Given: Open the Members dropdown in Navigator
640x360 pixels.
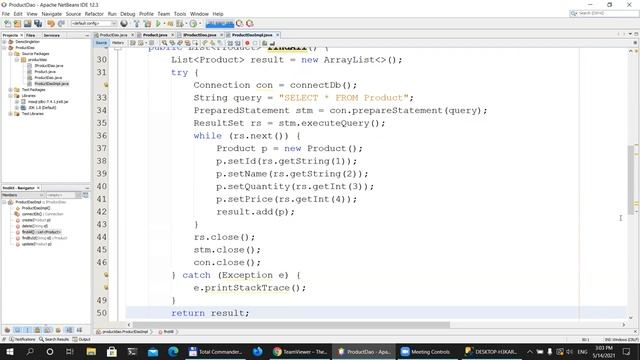Looking at the screenshot, I should [x=22, y=195].
